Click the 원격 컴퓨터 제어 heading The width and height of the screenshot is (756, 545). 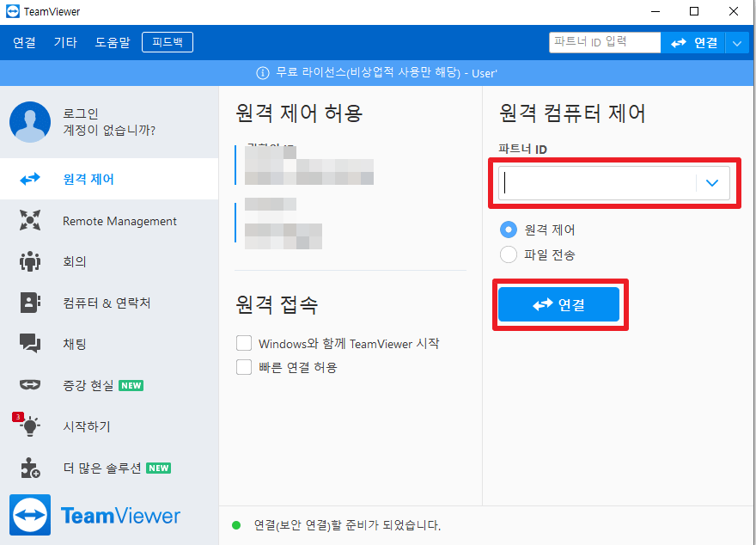click(x=572, y=113)
